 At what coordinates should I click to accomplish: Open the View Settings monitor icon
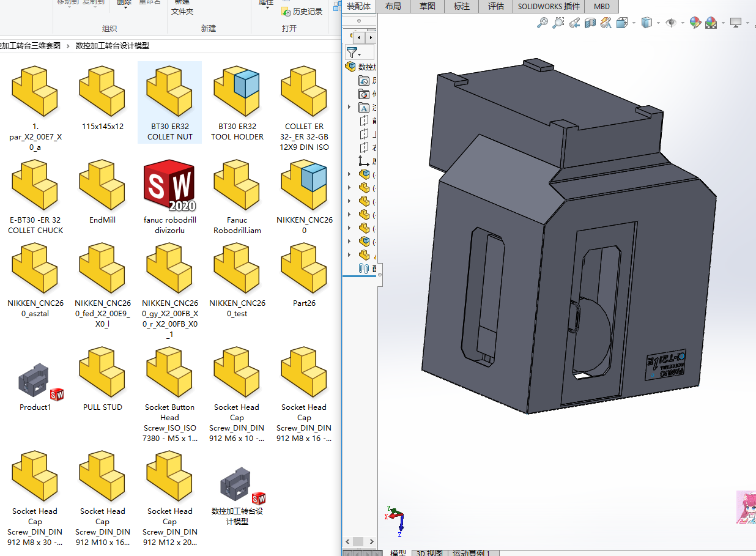pyautogui.click(x=736, y=23)
